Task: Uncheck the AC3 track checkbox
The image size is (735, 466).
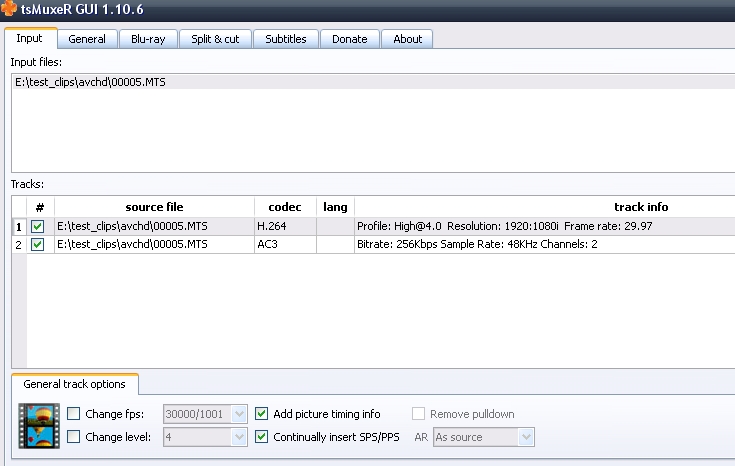Action: point(38,244)
